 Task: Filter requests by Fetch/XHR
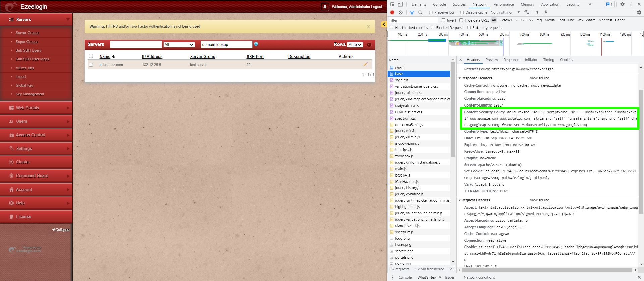(x=509, y=20)
